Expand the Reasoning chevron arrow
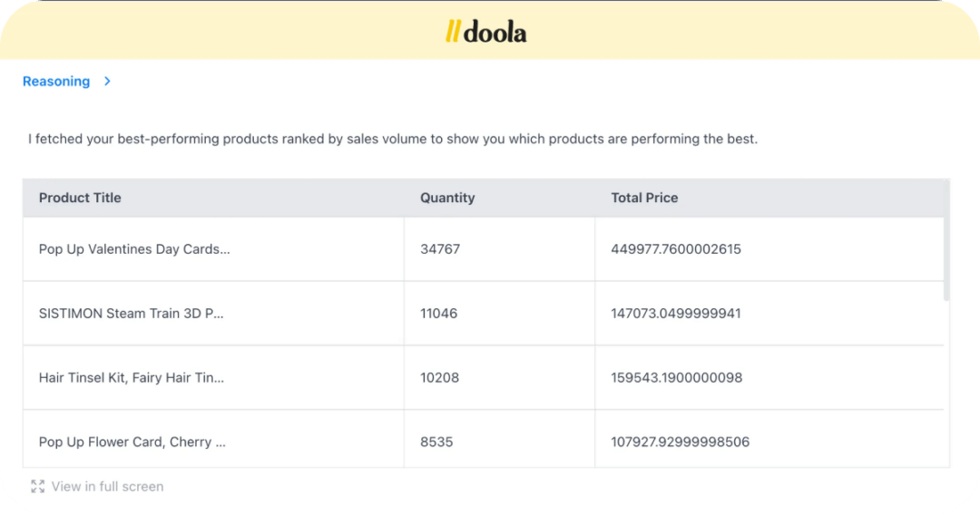Screen dimensions: 980x514 (107, 82)
